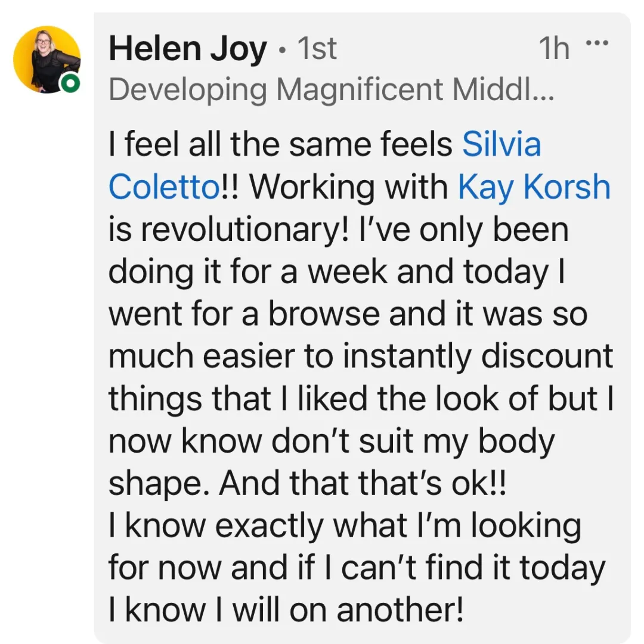Screen dimensions: 644x644
Task: Click the line 'went for a browse and it was so'
Action: click(x=348, y=315)
